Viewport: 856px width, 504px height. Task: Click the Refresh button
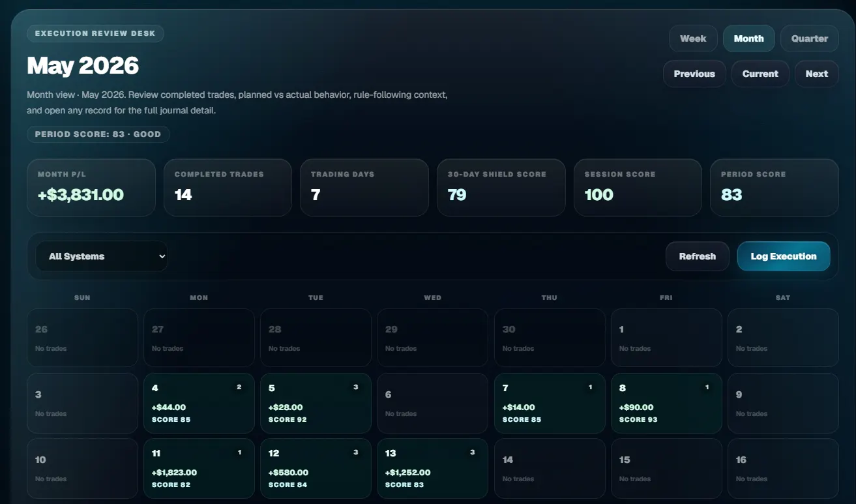pyautogui.click(x=698, y=256)
